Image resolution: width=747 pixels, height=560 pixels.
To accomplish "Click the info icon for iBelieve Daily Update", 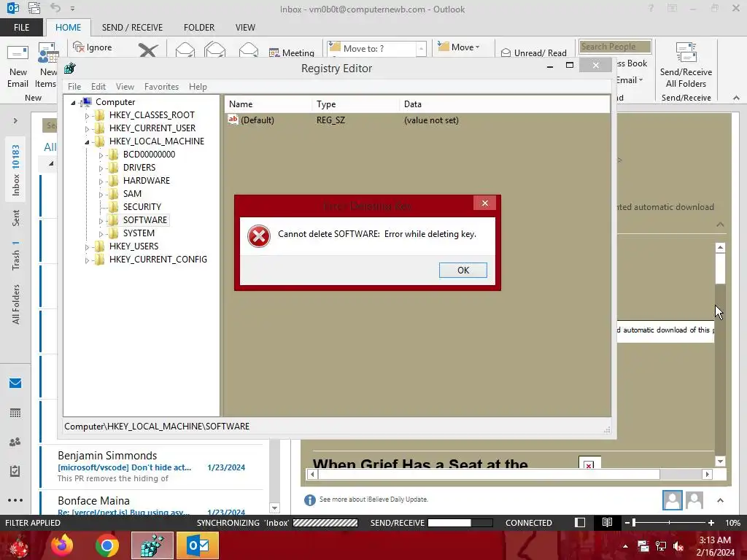I will point(309,500).
